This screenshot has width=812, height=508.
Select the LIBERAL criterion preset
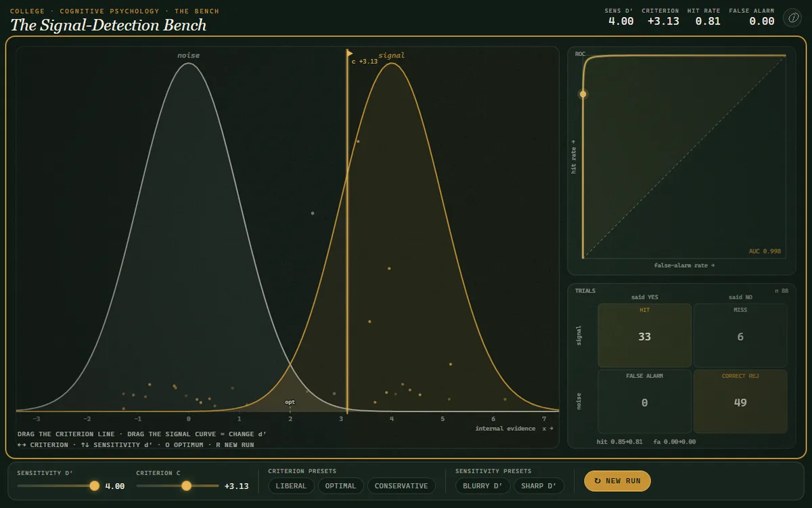(x=291, y=486)
